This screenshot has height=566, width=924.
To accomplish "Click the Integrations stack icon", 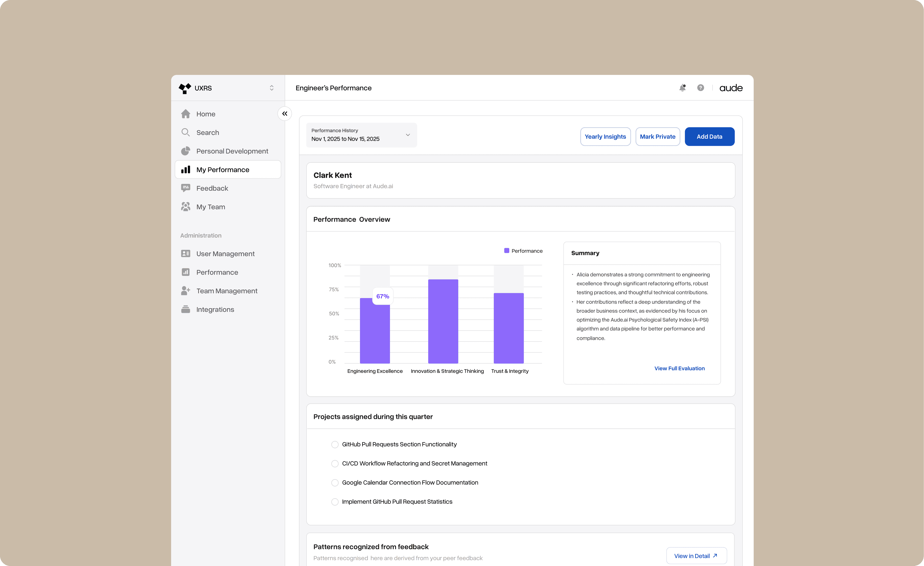I will coord(186,310).
